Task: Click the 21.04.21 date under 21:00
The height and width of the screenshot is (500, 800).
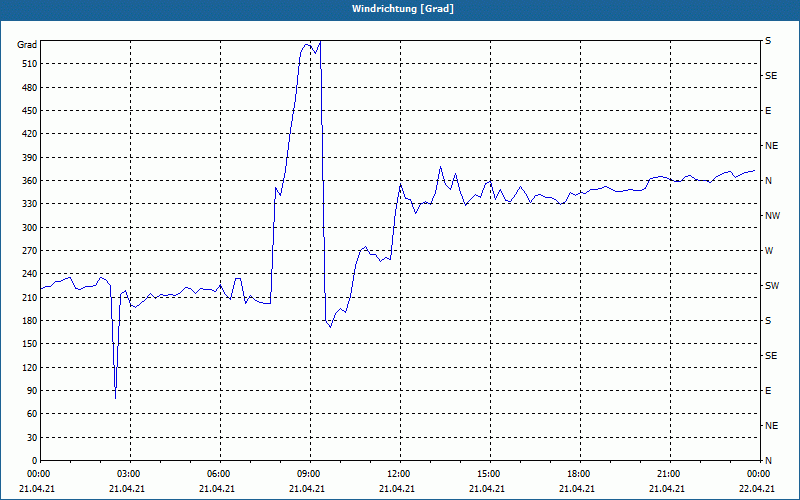Action: click(667, 488)
